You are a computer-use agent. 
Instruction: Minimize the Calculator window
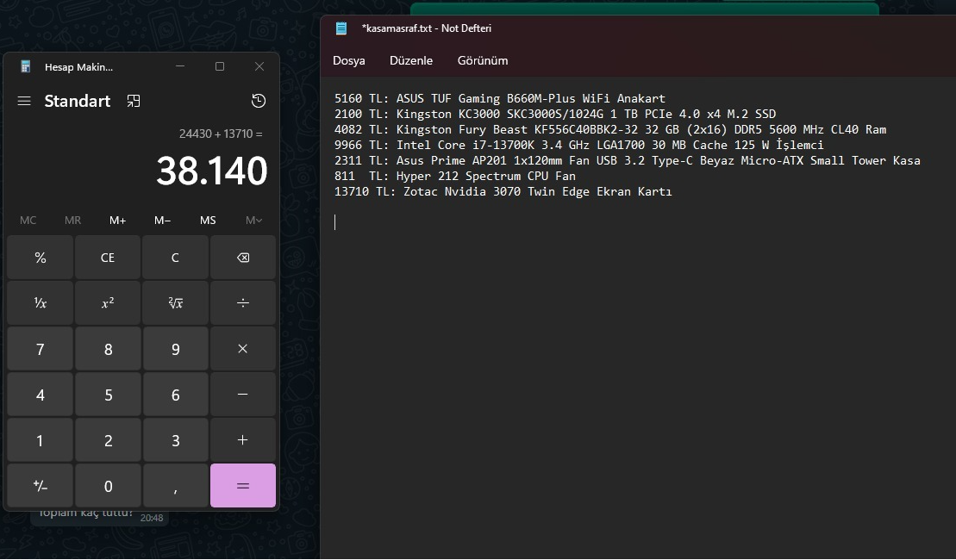click(x=180, y=66)
